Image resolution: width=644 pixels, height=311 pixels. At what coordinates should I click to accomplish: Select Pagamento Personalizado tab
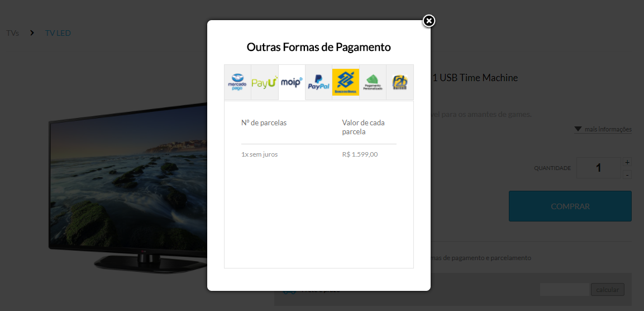tap(373, 82)
